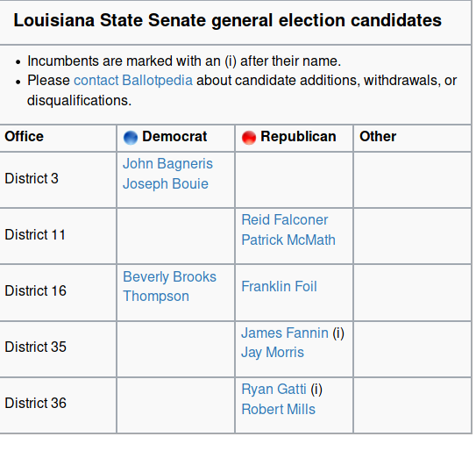Open the contact Ballotpedia link
Image resolution: width=476 pixels, height=451 pixels.
pyautogui.click(x=133, y=81)
